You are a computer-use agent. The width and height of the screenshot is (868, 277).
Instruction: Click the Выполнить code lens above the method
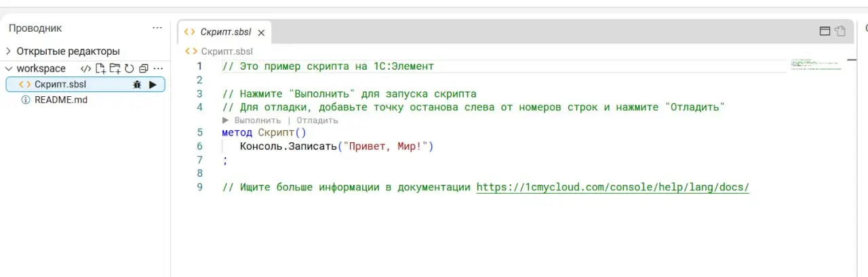point(252,120)
